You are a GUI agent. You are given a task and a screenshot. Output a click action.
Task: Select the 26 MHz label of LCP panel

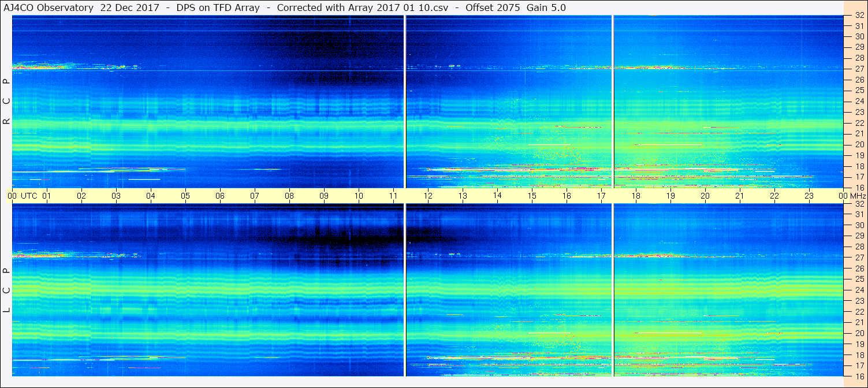pyautogui.click(x=859, y=268)
